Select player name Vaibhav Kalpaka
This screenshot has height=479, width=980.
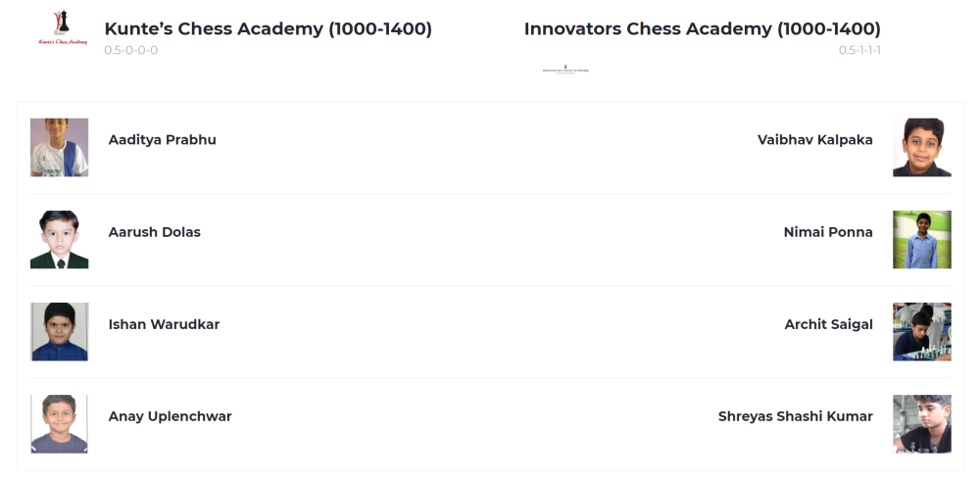[814, 140]
